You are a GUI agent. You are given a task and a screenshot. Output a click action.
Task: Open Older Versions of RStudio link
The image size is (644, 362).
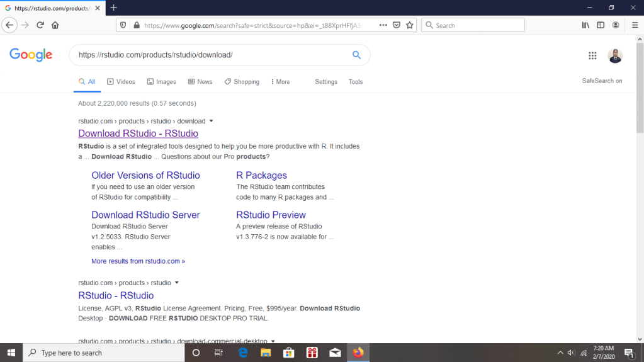(145, 175)
